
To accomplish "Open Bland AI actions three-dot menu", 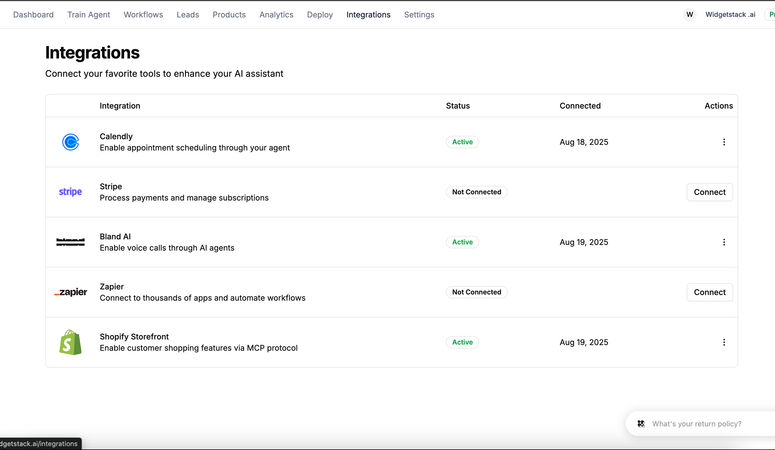I will 724,242.
